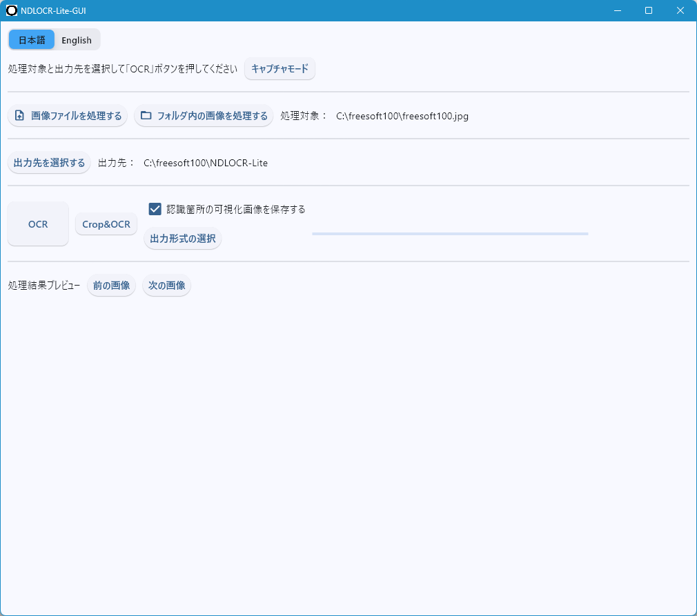
Task: Click the file icon button 画像ファイルを処理する
Action: click(68, 116)
